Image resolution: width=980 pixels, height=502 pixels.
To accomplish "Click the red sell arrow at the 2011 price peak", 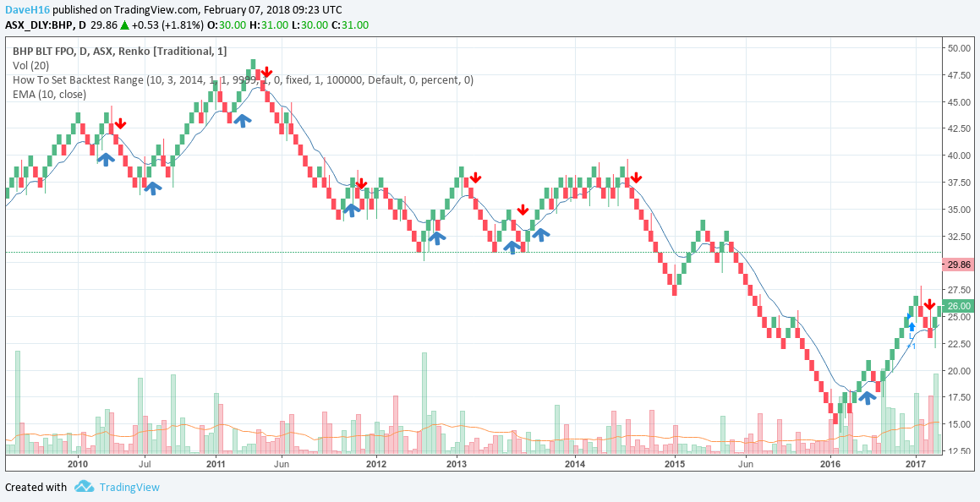I will tap(266, 73).
